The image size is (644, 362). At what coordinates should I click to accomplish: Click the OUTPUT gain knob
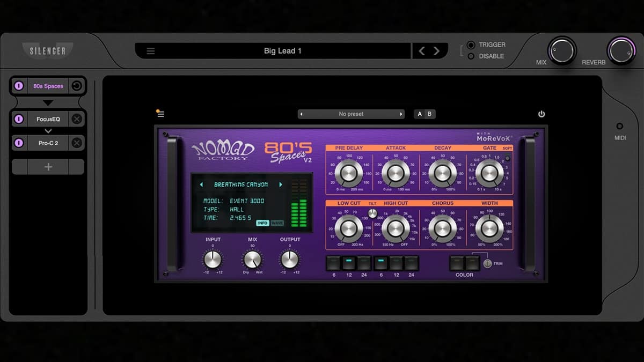point(290,260)
